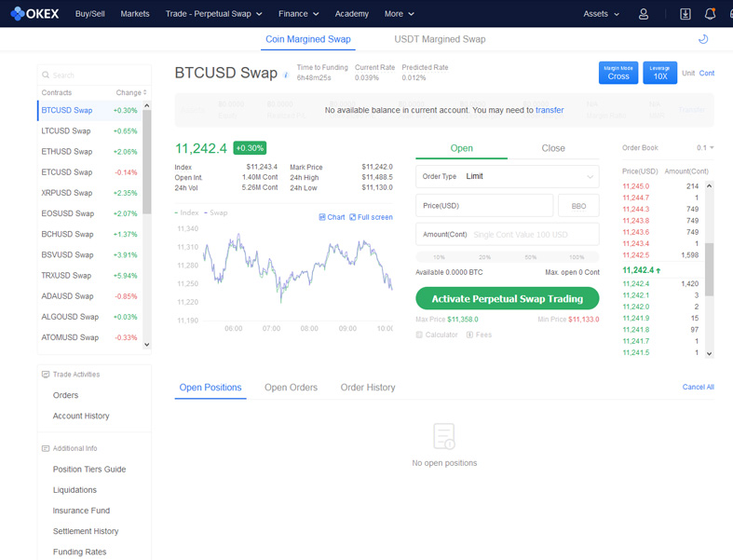Sort contracts by Change
Image resolution: width=733 pixels, height=560 pixels.
[131, 92]
